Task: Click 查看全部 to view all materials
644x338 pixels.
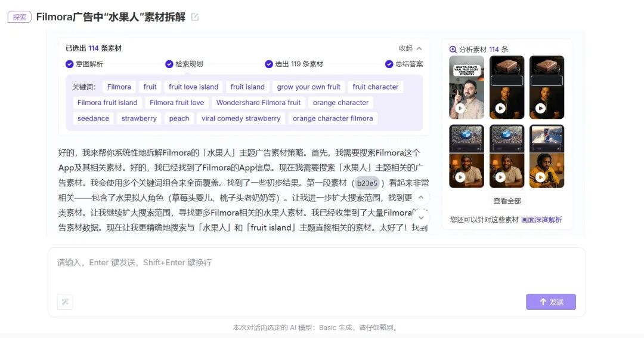Action: point(507,201)
